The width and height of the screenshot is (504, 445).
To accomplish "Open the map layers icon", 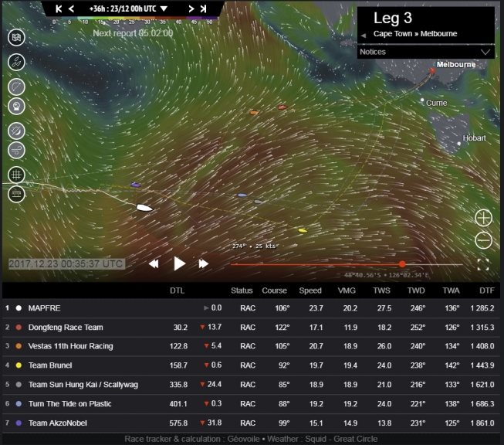I will click(x=16, y=37).
